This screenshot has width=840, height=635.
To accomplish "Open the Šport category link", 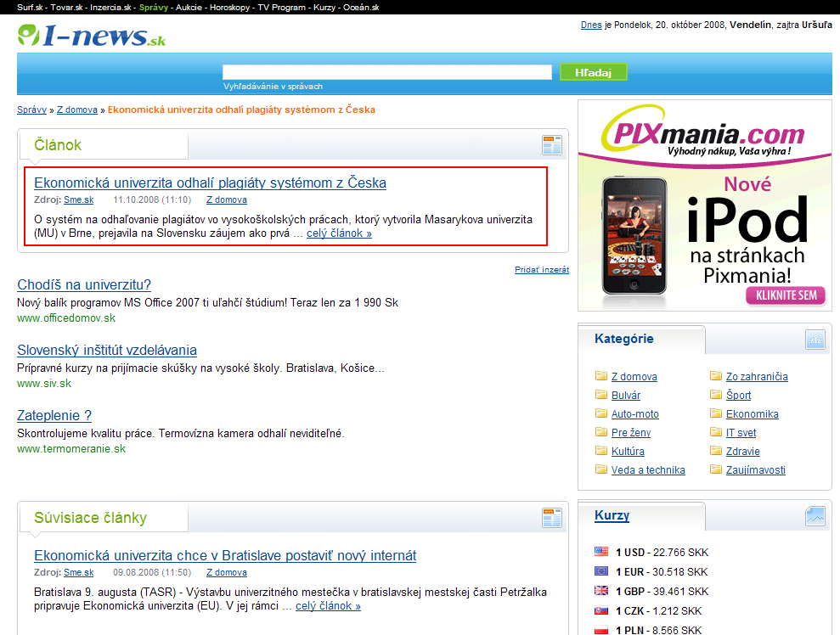I will pyautogui.click(x=738, y=395).
